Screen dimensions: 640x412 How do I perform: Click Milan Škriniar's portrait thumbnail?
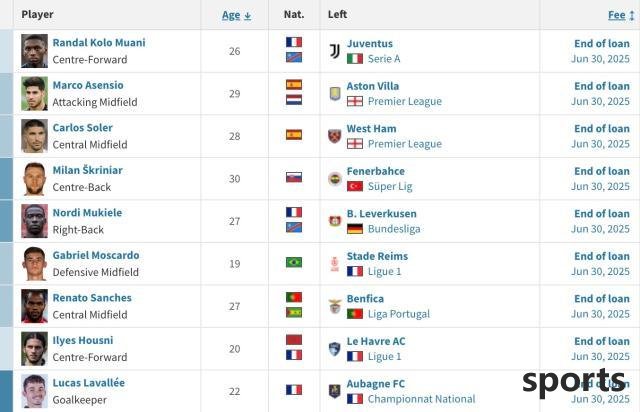point(34,178)
